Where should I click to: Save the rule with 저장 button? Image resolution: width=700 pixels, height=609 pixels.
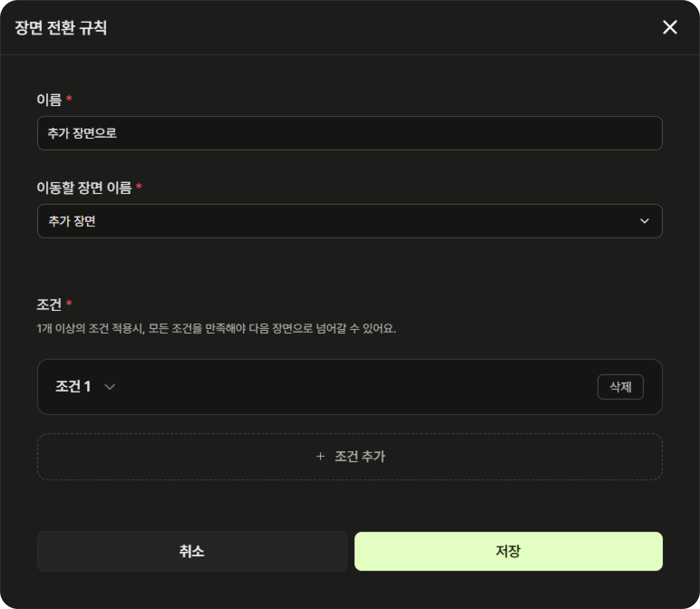click(x=508, y=551)
